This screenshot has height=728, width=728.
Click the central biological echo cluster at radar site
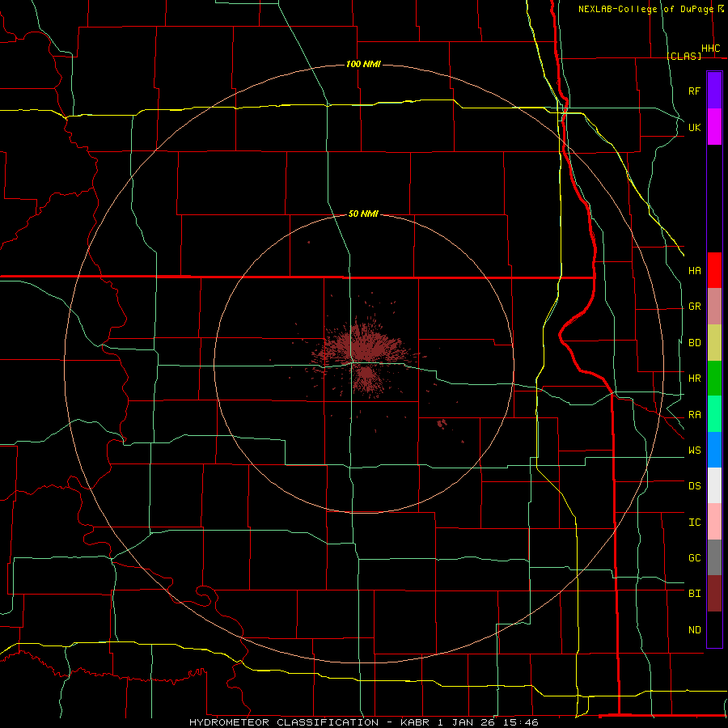pyautogui.click(x=362, y=358)
